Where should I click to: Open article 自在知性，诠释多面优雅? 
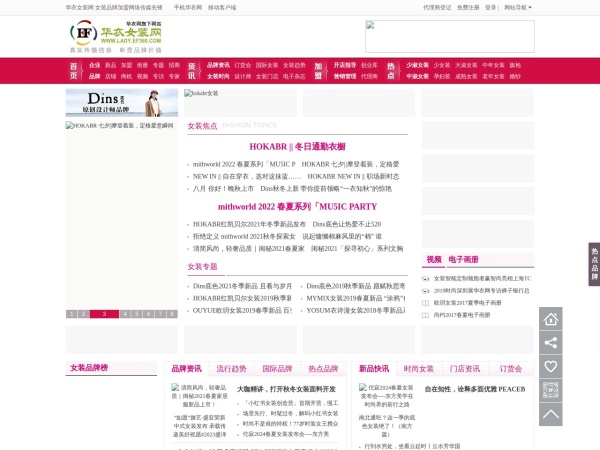pyautogui.click(x=475, y=389)
